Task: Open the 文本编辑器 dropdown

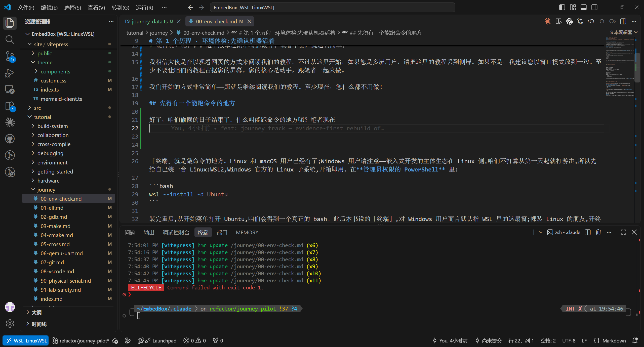Action: [x=623, y=32]
